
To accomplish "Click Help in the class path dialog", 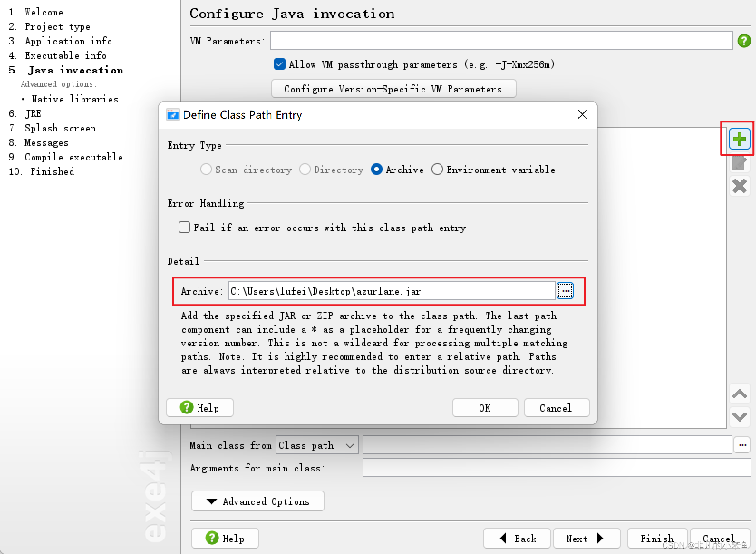I will 200,408.
